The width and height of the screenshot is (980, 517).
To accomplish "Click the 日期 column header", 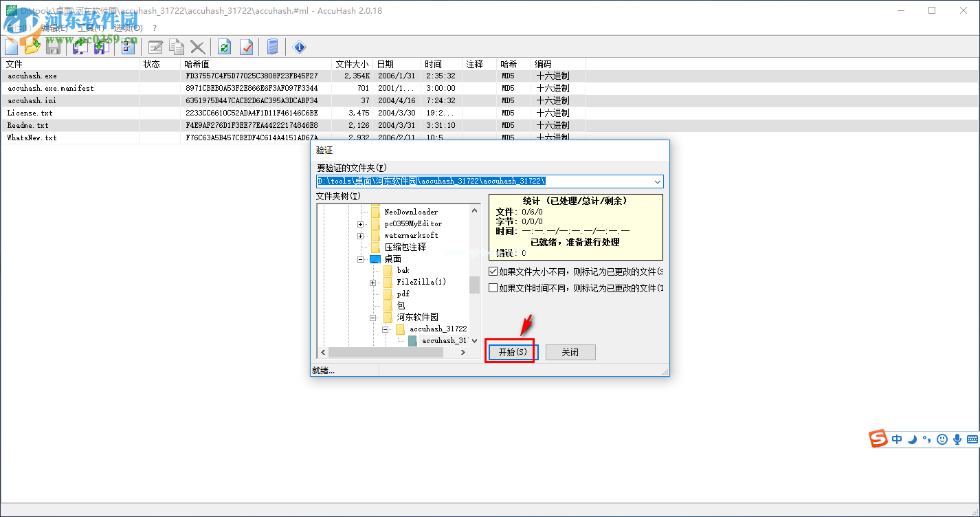I will (398, 64).
